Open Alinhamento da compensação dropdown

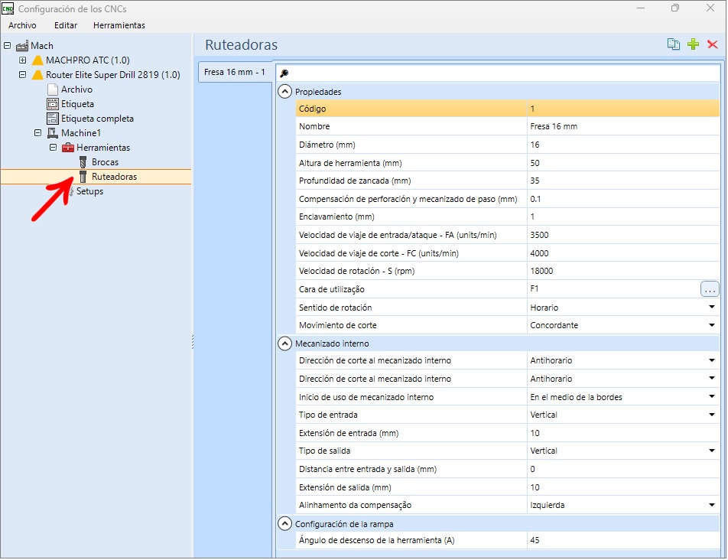pyautogui.click(x=711, y=505)
